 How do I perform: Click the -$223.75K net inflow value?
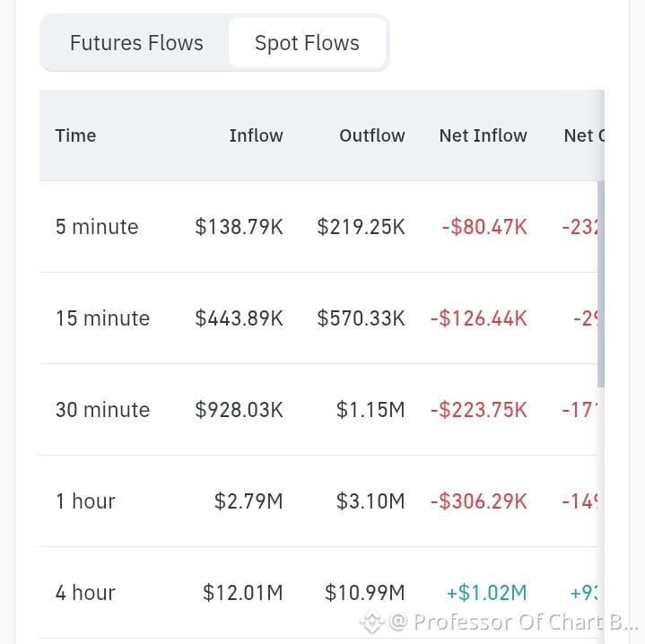click(479, 410)
